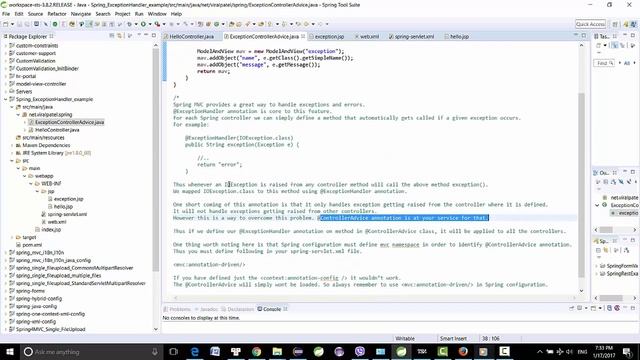Open Package Explorer view menu
640x360 pixels.
(130, 36)
